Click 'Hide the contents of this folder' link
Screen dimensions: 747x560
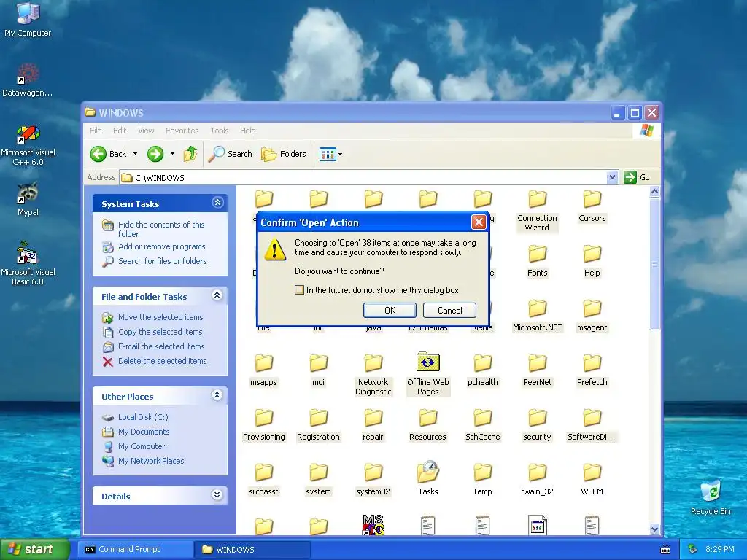tap(161, 229)
